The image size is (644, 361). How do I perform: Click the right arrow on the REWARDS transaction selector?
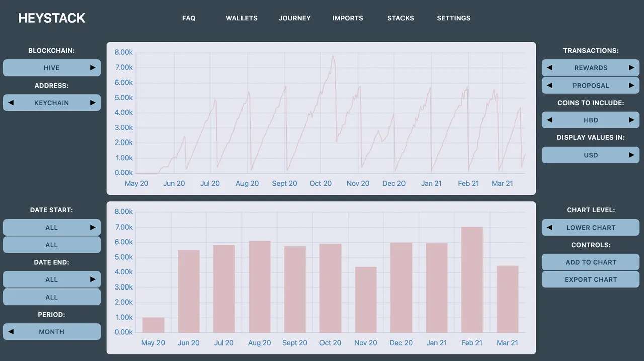pyautogui.click(x=631, y=68)
